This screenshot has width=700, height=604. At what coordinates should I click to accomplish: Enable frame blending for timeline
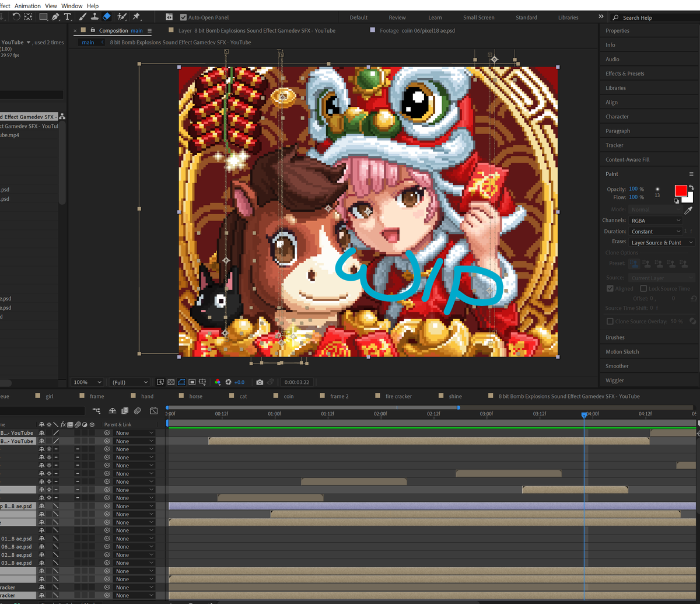(x=126, y=411)
